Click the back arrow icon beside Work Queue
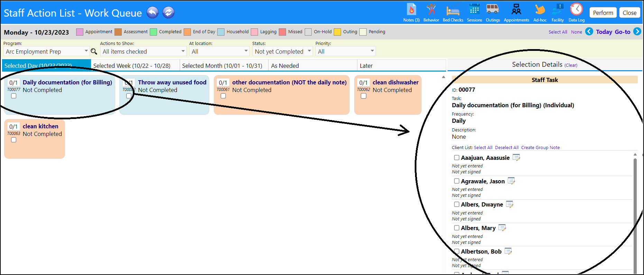The height and width of the screenshot is (275, 644). click(153, 12)
